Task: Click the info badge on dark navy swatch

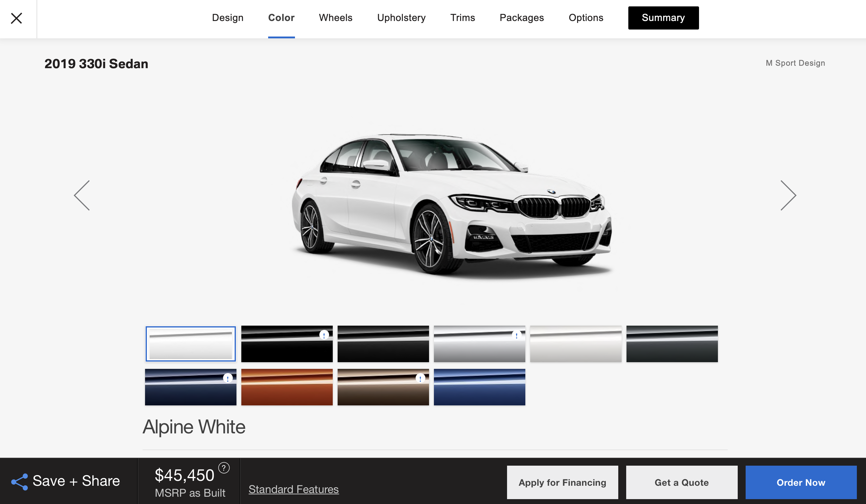Action: (228, 378)
